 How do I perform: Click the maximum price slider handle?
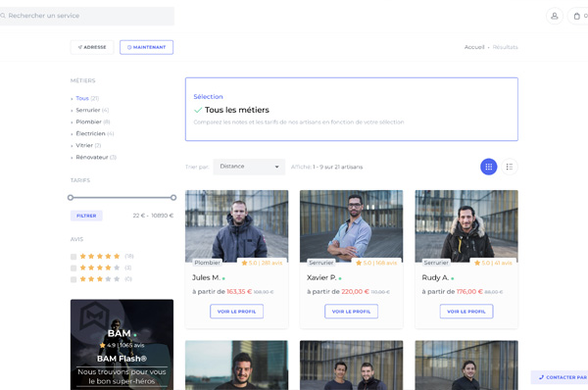[x=173, y=198]
